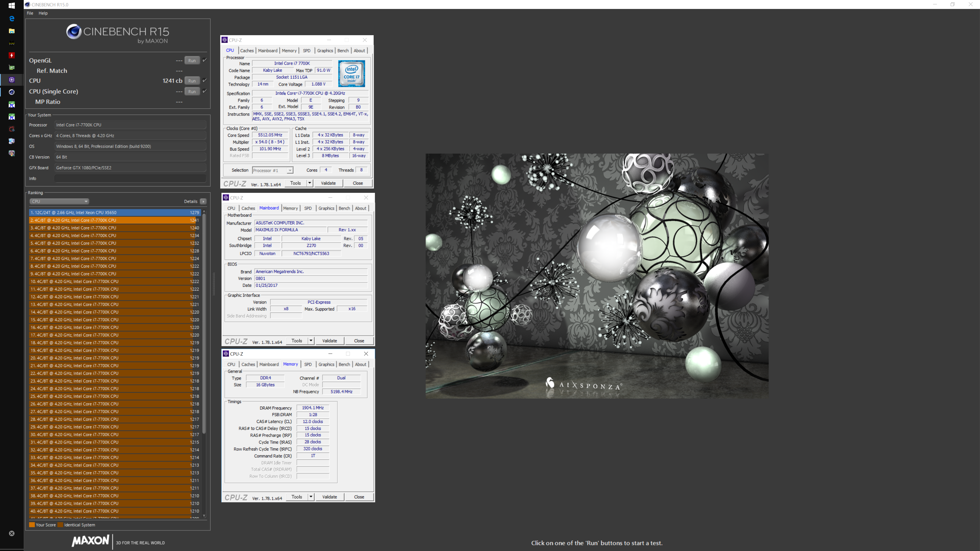
Task: Open second Super Pi taskbar icon
Action: tap(11, 116)
